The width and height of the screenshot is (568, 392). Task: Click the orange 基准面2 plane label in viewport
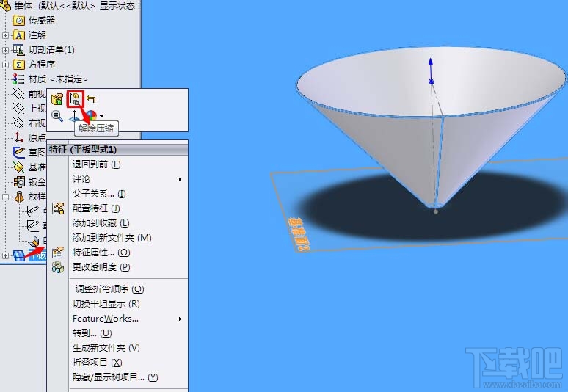(299, 234)
